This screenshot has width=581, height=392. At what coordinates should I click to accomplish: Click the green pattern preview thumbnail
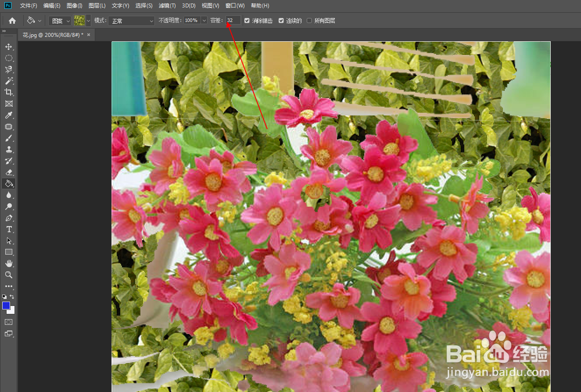79,21
